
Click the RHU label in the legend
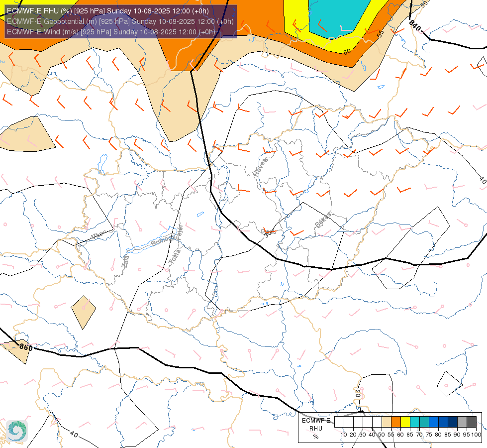[316, 429]
